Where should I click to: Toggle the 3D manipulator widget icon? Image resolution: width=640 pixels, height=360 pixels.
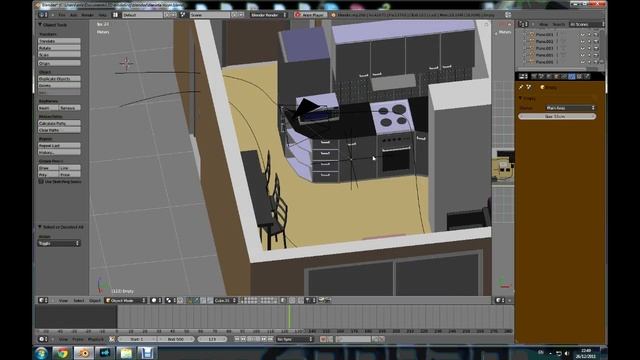coord(189,300)
